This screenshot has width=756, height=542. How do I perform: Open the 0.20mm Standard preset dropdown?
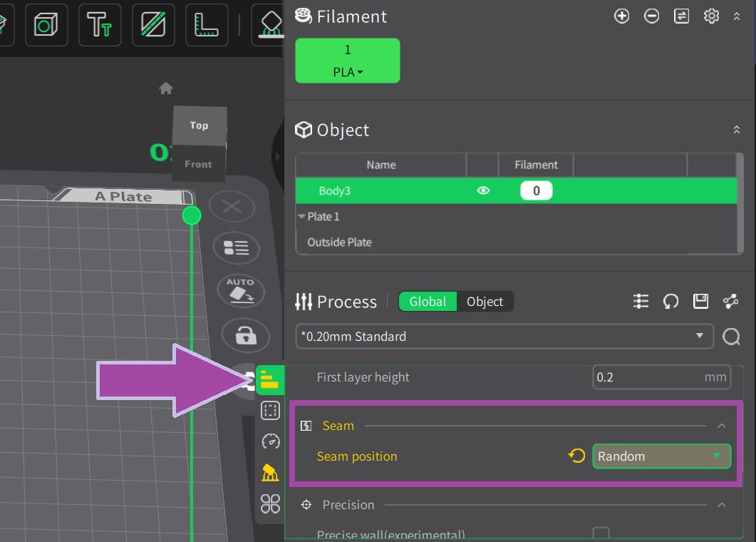coord(504,337)
